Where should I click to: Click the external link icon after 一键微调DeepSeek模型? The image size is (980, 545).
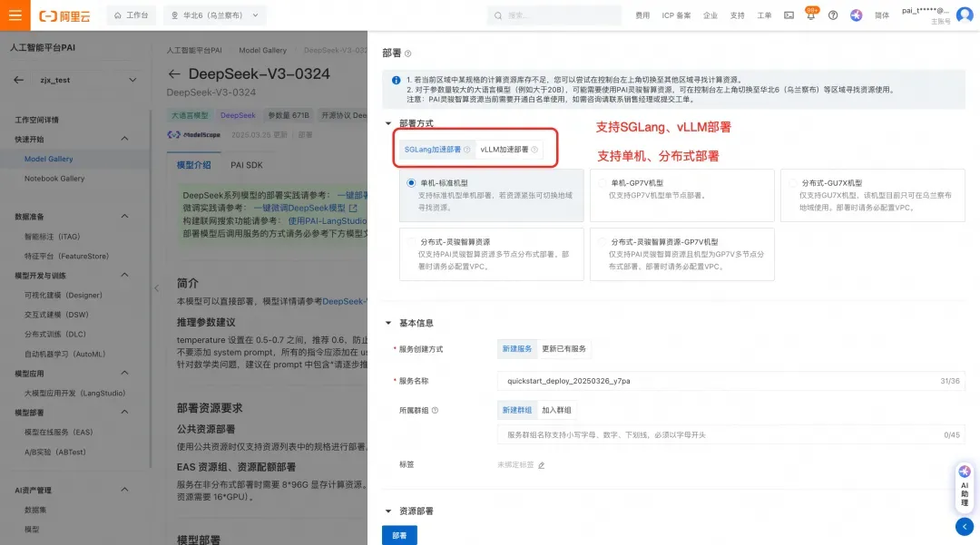(353, 208)
